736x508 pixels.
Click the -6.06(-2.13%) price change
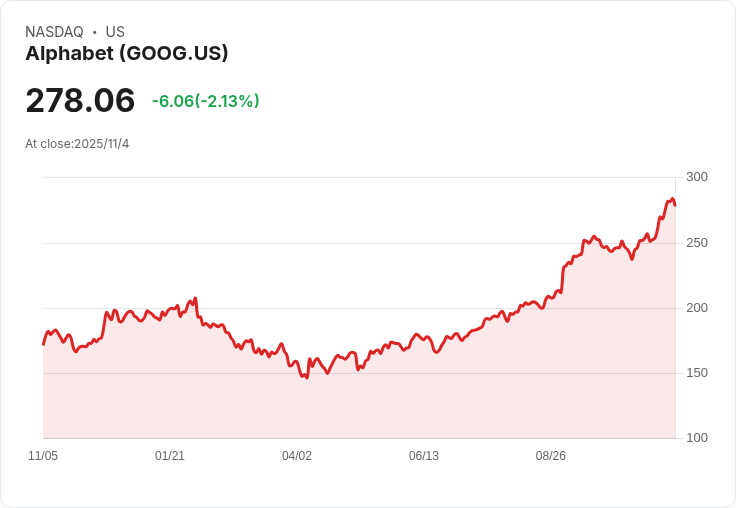[x=205, y=101]
